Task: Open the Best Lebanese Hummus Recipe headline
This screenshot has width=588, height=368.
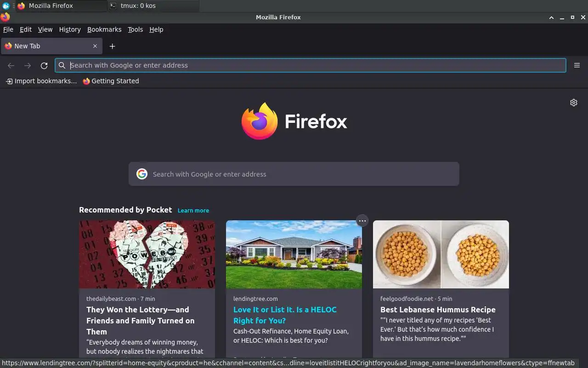Action: (x=438, y=310)
